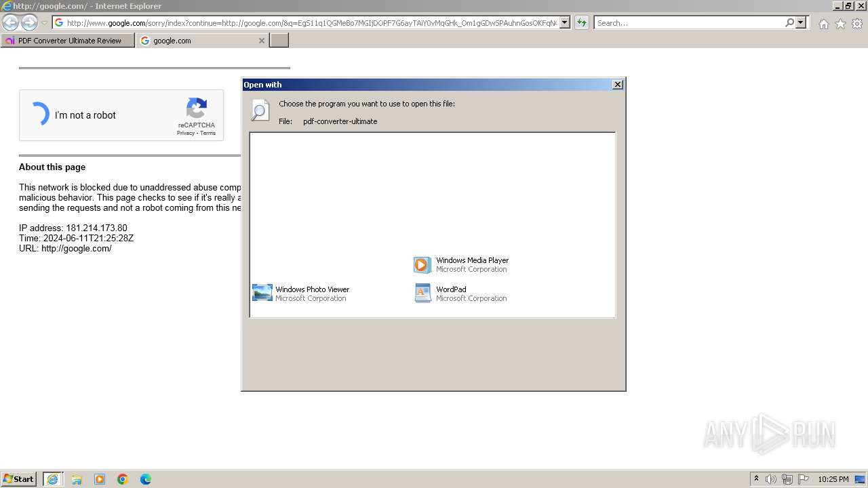
Task: Select WordPad program
Action: (461, 293)
